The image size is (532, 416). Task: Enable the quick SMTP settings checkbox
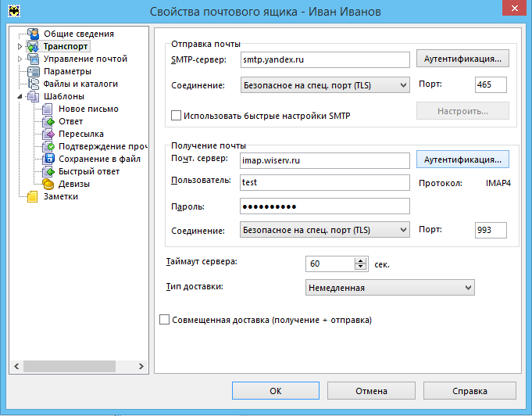point(176,116)
